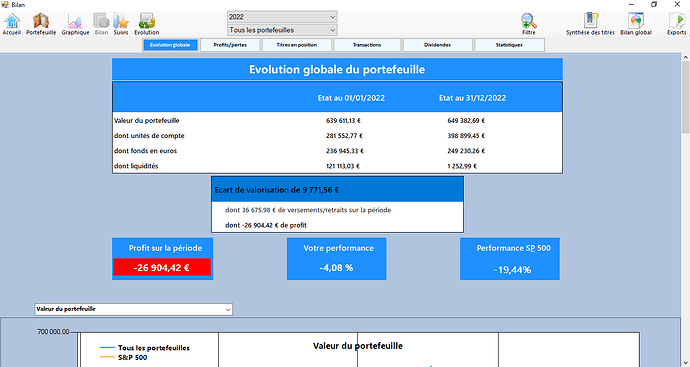
Task: Open the Portefeuille toolbar icon
Action: coord(41,24)
